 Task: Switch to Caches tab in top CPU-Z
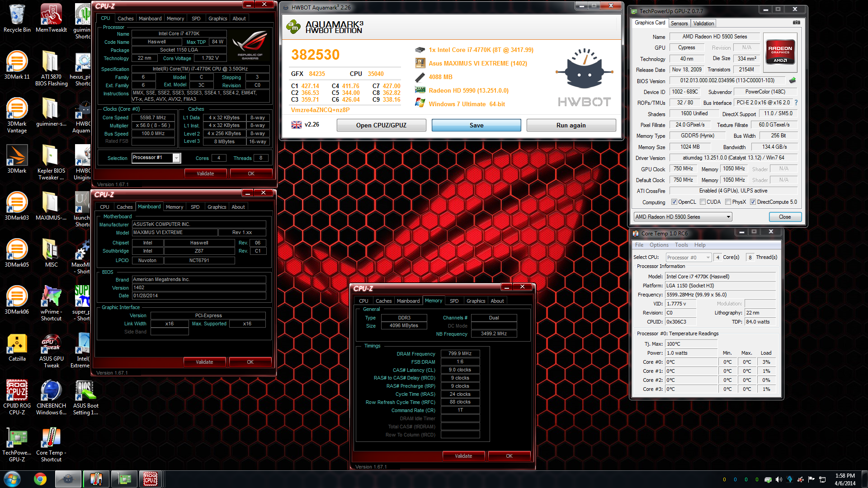point(126,19)
